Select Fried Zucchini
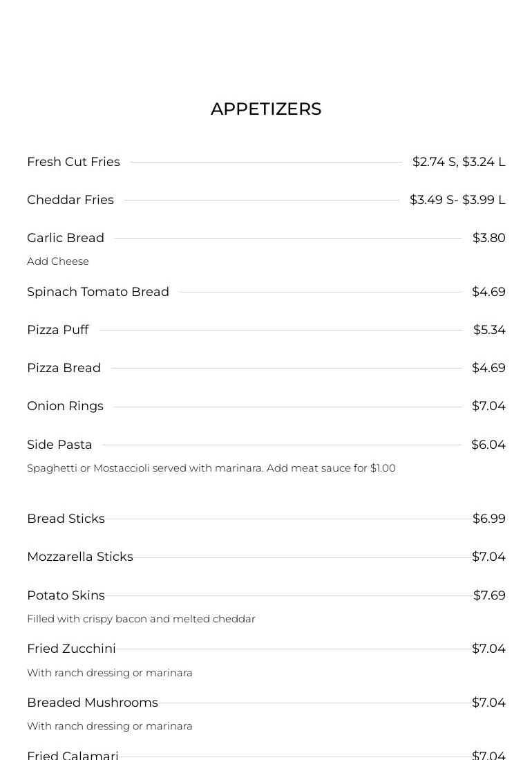 click(x=71, y=649)
